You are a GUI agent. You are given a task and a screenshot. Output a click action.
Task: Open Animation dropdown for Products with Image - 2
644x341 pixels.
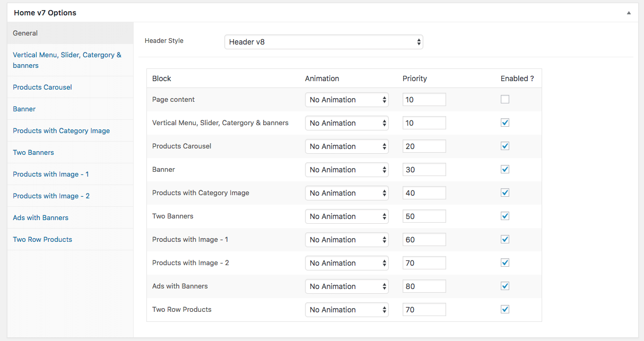pyautogui.click(x=347, y=263)
